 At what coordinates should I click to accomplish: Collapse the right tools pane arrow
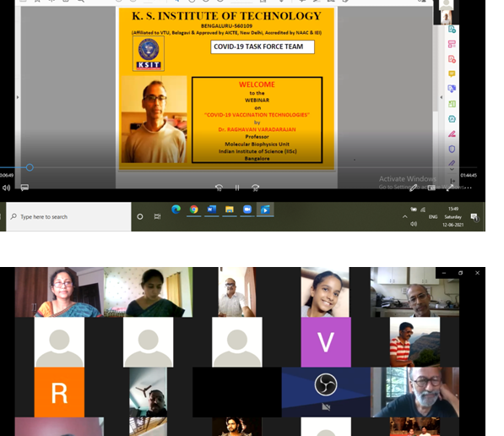pyautogui.click(x=442, y=97)
